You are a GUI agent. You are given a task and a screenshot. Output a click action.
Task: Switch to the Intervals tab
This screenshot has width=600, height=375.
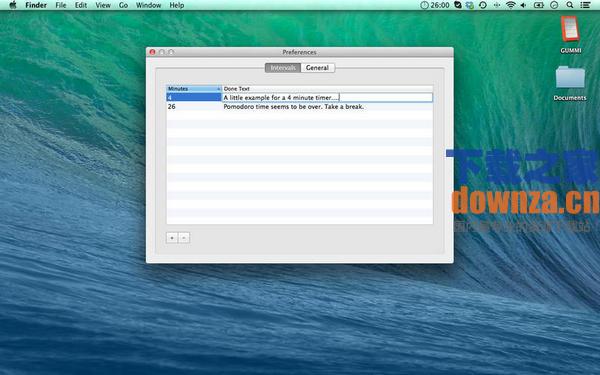click(283, 68)
